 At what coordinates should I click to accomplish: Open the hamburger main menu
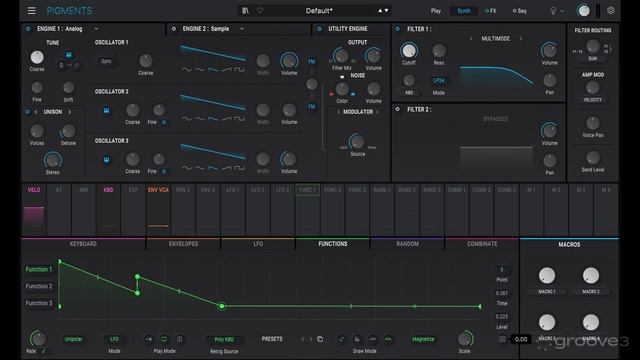coord(31,11)
